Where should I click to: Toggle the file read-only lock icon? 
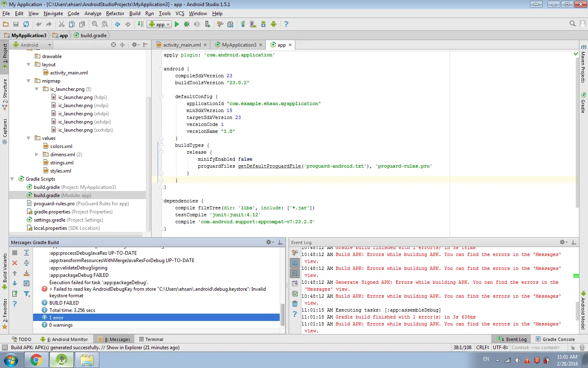click(x=572, y=348)
